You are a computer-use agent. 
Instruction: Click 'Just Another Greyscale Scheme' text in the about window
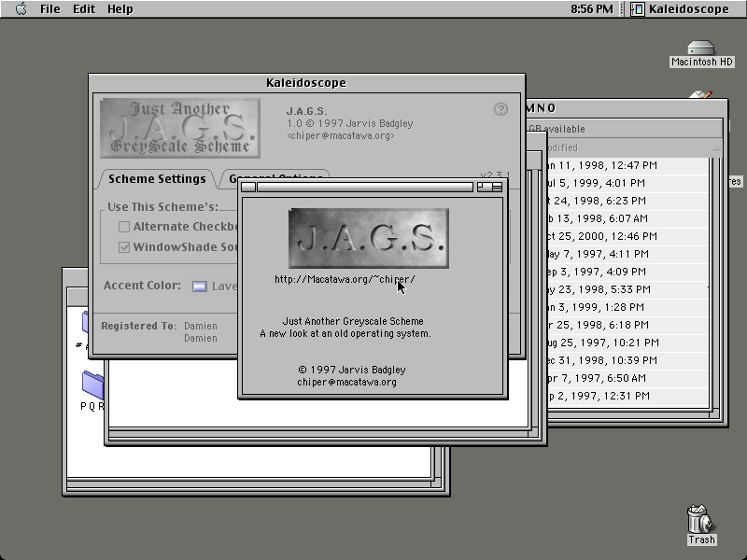point(353,321)
